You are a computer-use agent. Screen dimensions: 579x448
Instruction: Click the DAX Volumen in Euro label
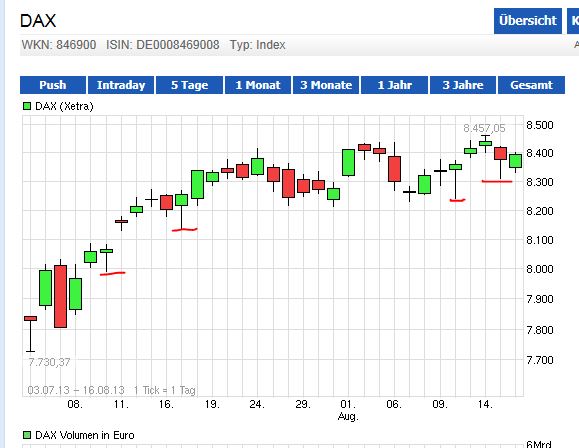point(85,435)
